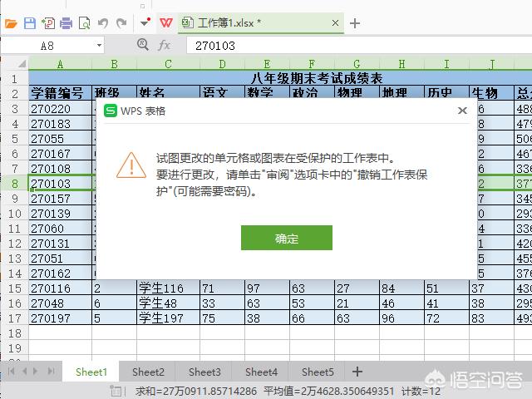Click status bar 平均值 value

point(329,392)
